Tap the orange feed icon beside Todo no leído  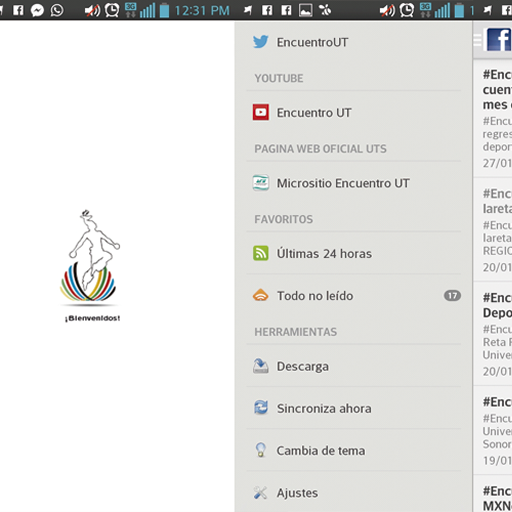coord(261,296)
